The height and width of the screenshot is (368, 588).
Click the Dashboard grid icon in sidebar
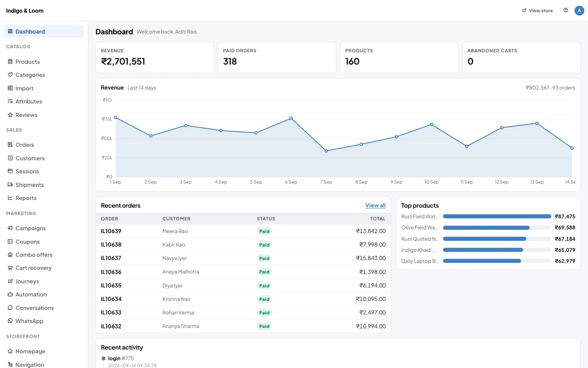tap(10, 31)
